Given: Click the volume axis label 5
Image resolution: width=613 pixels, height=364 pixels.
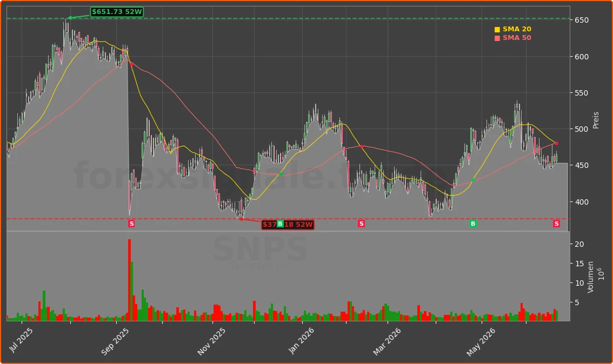Looking at the screenshot, I should click(577, 302).
